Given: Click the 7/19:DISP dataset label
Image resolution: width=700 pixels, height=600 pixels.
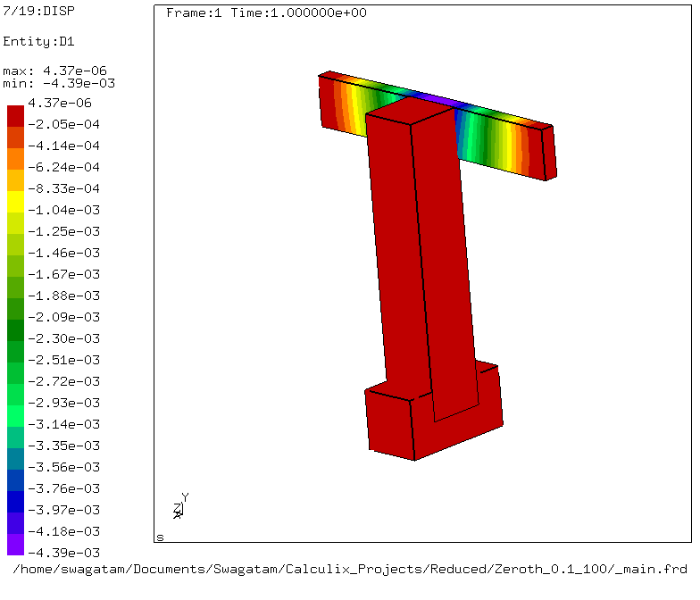Looking at the screenshot, I should click(39, 11).
